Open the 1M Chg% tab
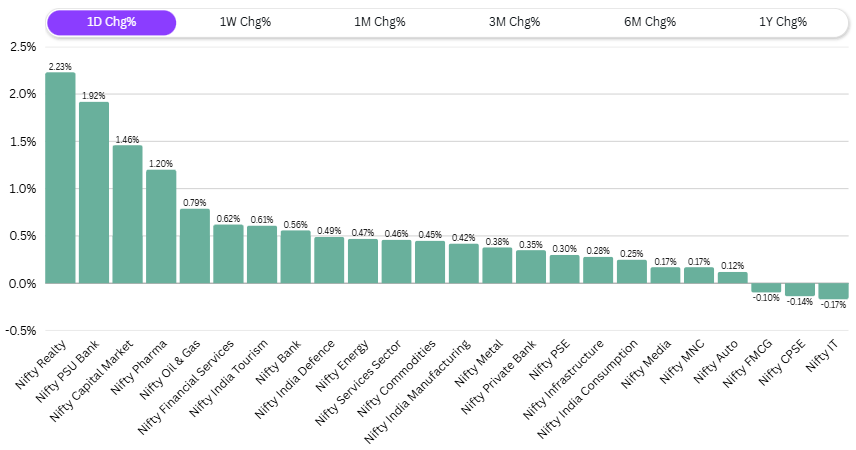The height and width of the screenshot is (450, 856). pos(379,22)
